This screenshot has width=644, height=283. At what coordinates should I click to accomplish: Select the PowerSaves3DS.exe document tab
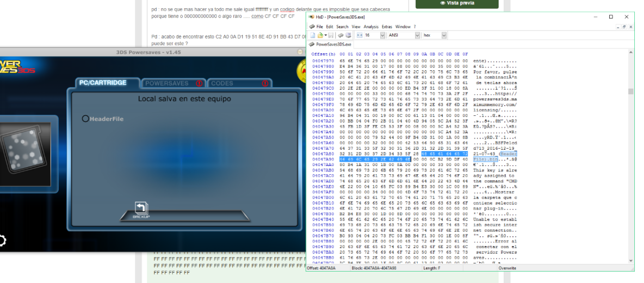coord(330,45)
